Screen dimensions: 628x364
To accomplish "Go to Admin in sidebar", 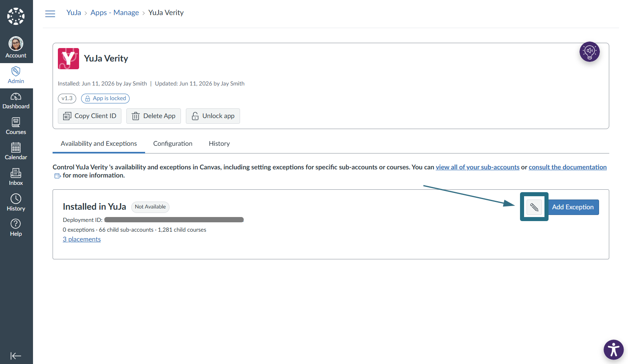I will (16, 75).
